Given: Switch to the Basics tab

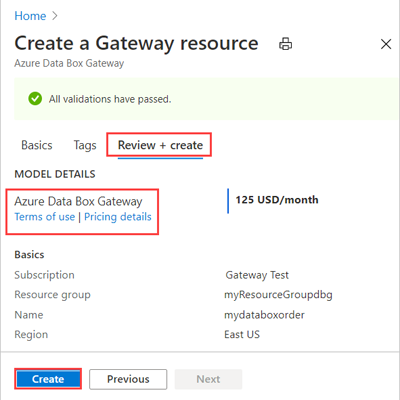Looking at the screenshot, I should click(x=37, y=145).
